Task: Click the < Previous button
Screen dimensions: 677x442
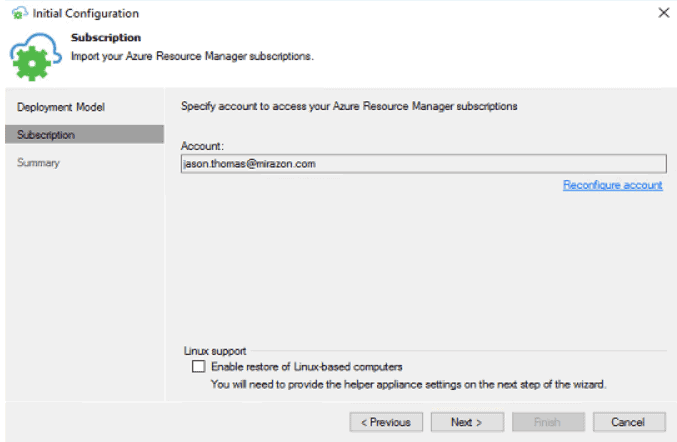Action: click(x=386, y=422)
